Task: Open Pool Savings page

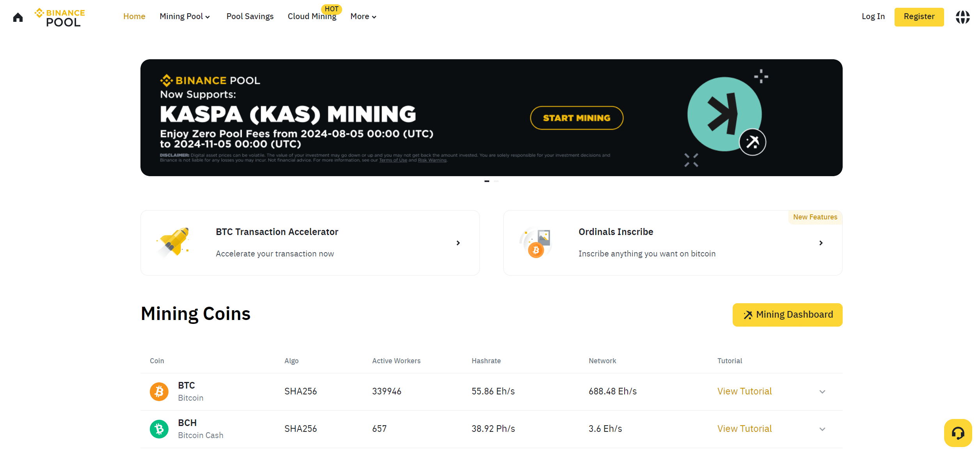Action: pos(250,16)
